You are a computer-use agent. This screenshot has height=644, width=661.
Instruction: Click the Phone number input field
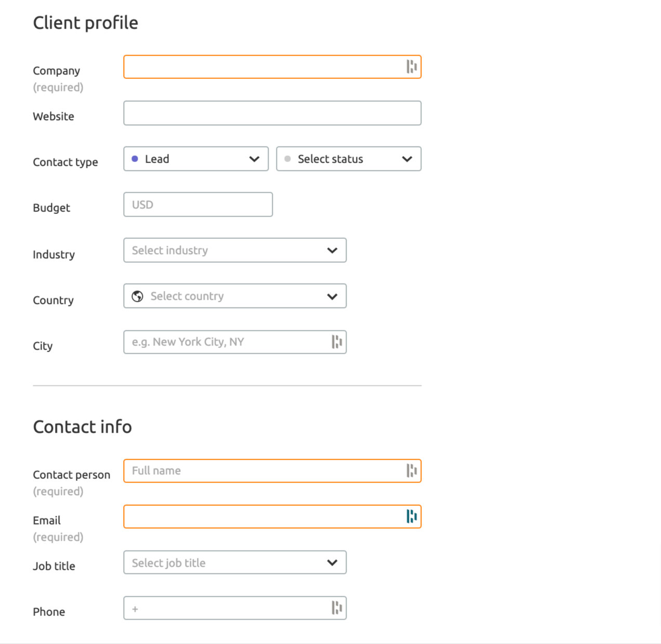pyautogui.click(x=235, y=608)
